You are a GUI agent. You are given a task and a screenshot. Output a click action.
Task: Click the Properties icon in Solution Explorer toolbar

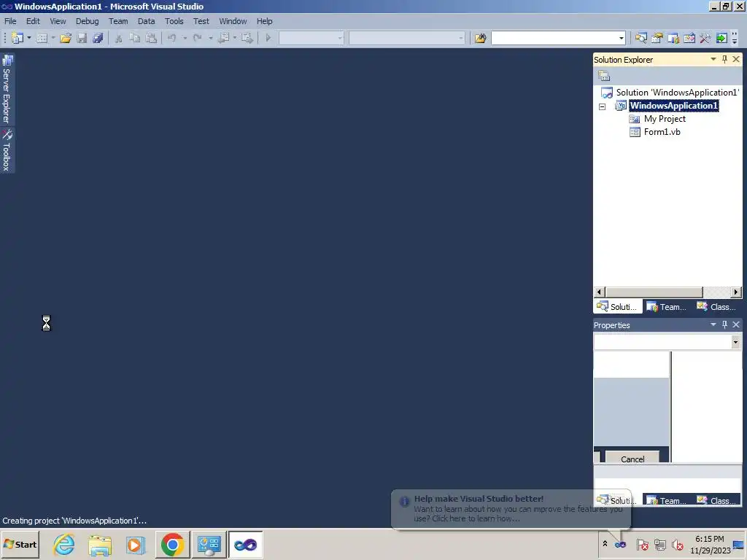click(604, 76)
